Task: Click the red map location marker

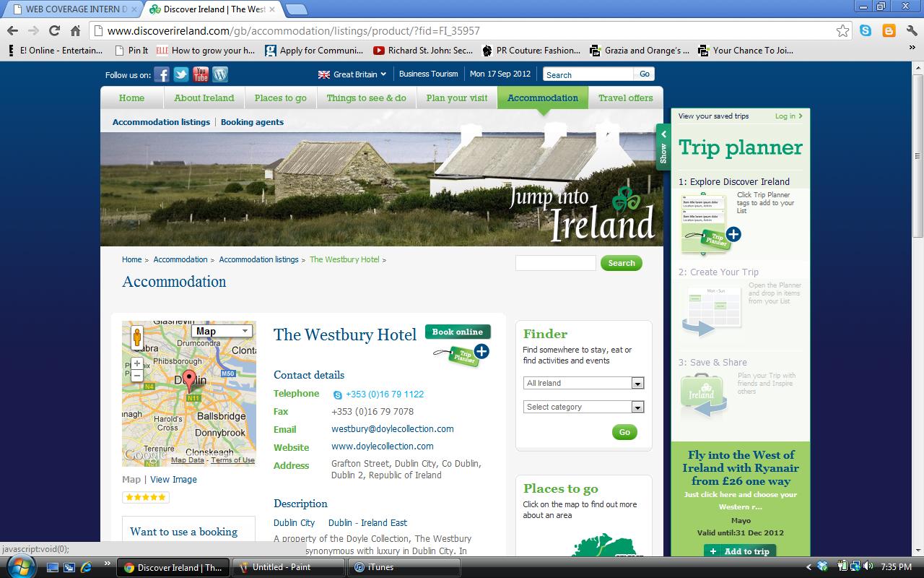Action: (x=189, y=380)
